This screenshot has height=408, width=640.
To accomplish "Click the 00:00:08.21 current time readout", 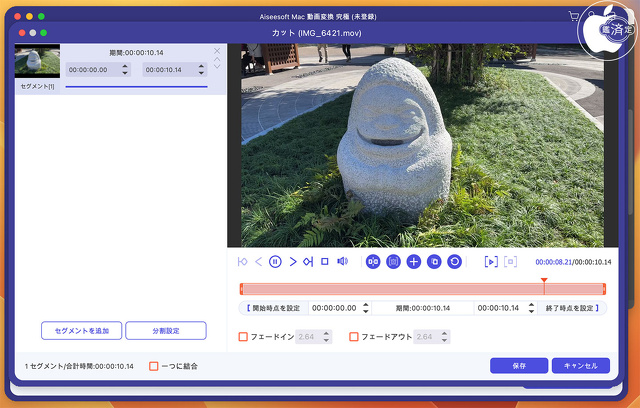I will tap(553, 262).
